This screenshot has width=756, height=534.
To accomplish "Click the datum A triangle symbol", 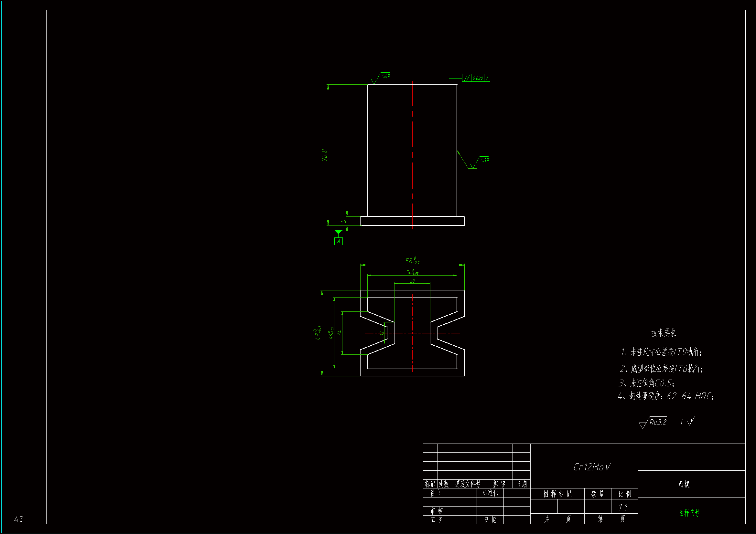I will click(338, 232).
